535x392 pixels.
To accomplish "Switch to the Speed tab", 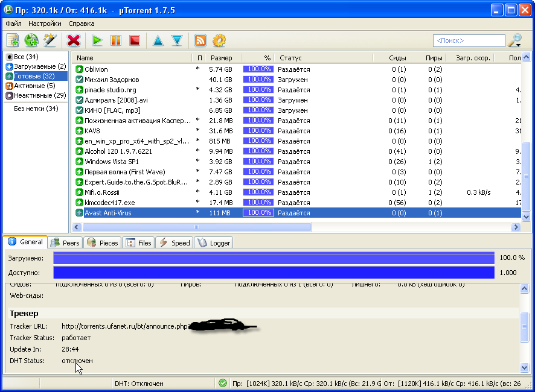I will pos(175,242).
